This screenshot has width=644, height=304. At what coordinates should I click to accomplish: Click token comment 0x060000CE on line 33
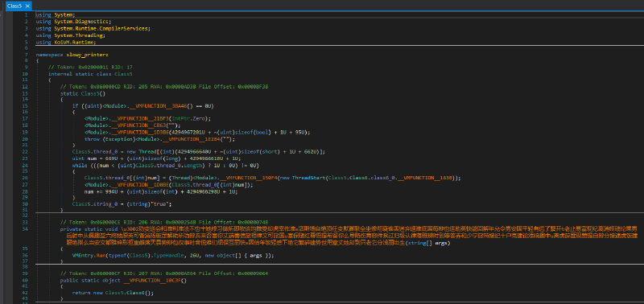tap(164, 222)
